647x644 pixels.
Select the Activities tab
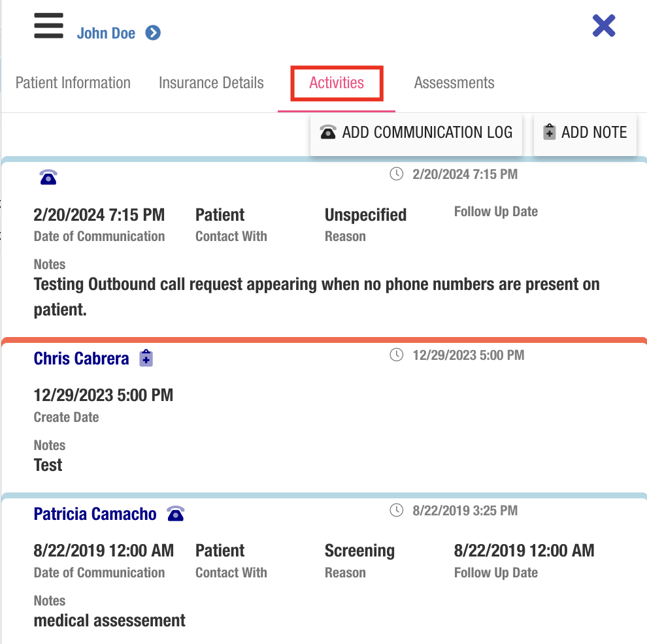(x=337, y=83)
